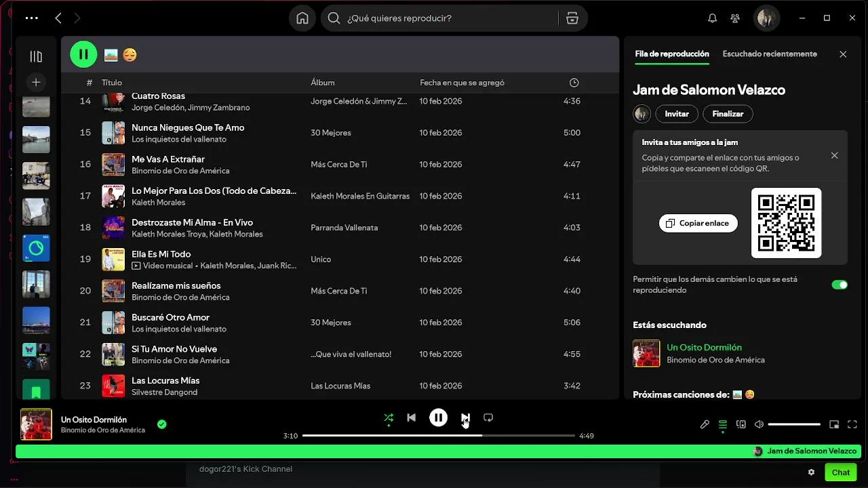
Task: Click the duration clock column header
Action: pyautogui.click(x=574, y=83)
